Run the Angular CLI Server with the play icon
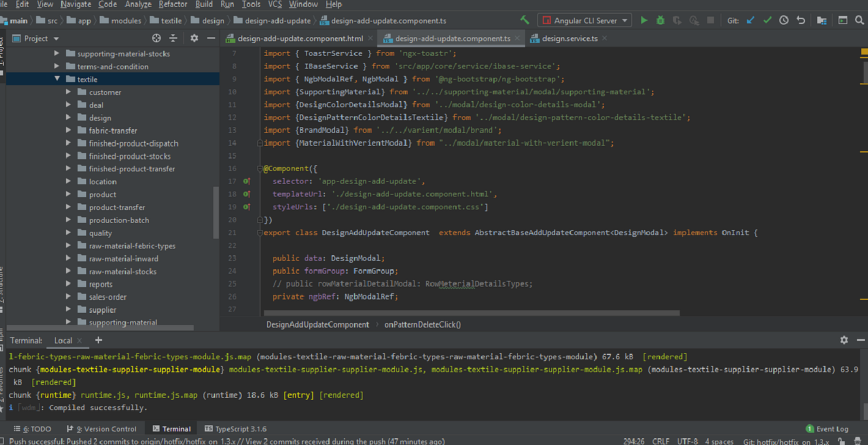Viewport: 868px width, 445px height. (x=644, y=20)
